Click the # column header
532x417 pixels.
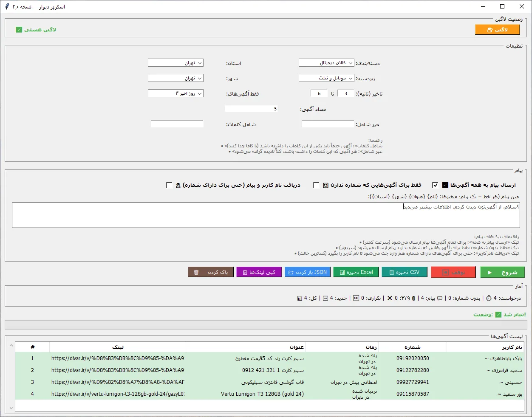32,347
